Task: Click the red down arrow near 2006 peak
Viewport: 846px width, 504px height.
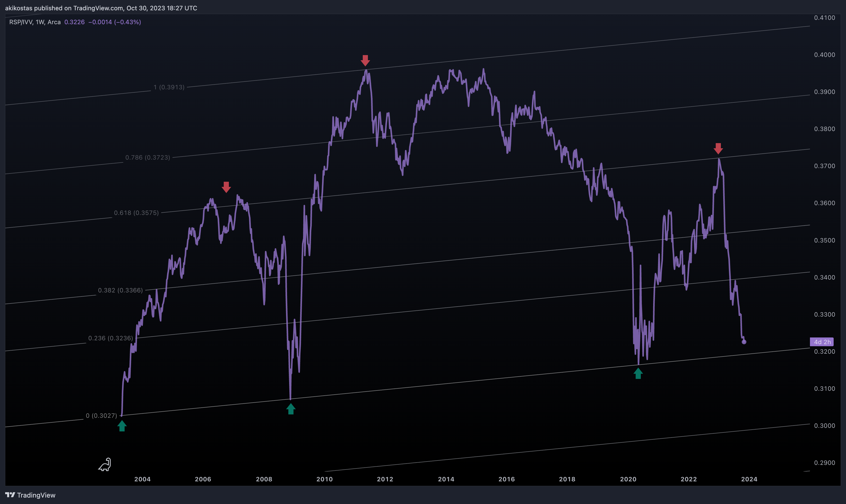Action: 226,187
